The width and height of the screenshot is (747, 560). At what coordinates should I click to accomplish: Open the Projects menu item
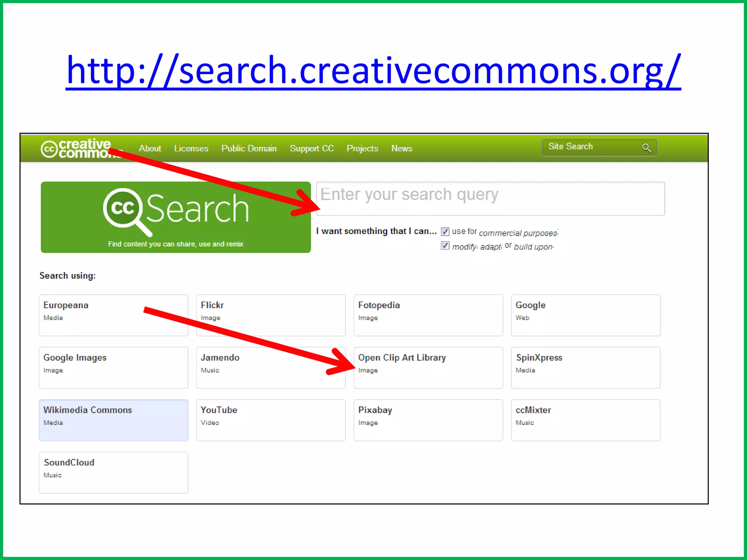(362, 148)
